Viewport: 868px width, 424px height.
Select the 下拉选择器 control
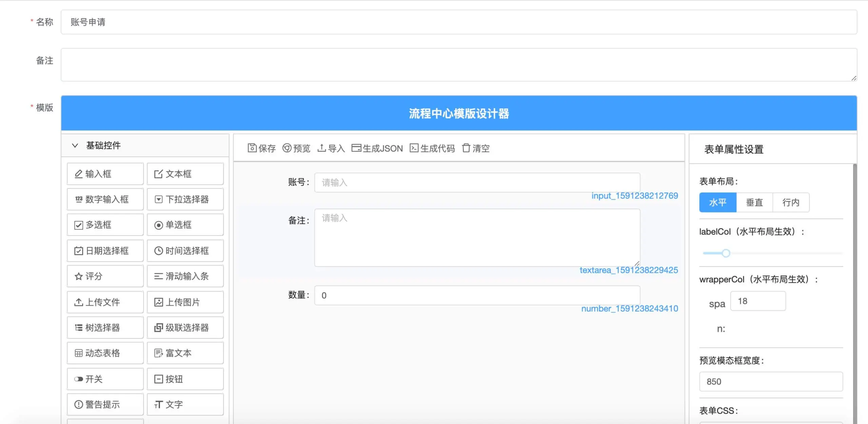(185, 199)
